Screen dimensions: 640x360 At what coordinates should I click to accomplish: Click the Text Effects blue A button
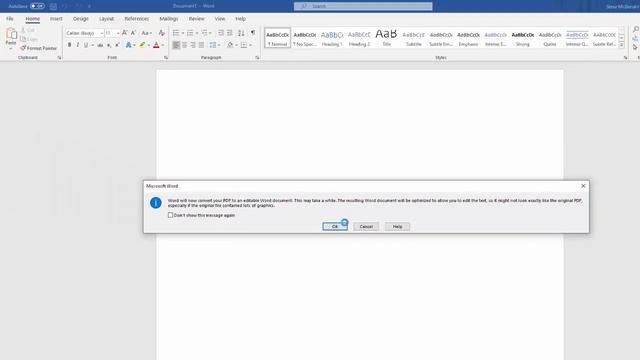[x=129, y=45]
